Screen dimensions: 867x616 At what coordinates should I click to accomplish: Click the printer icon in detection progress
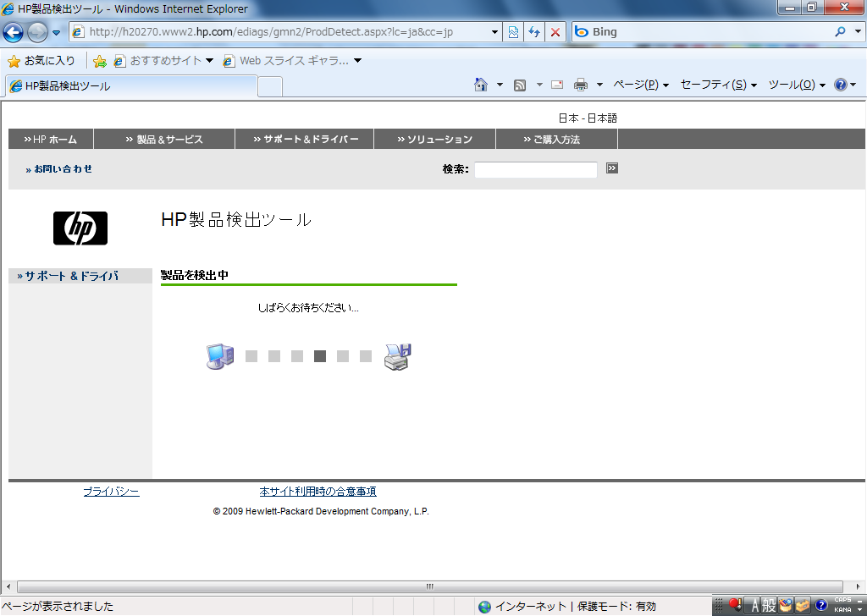coord(398,356)
